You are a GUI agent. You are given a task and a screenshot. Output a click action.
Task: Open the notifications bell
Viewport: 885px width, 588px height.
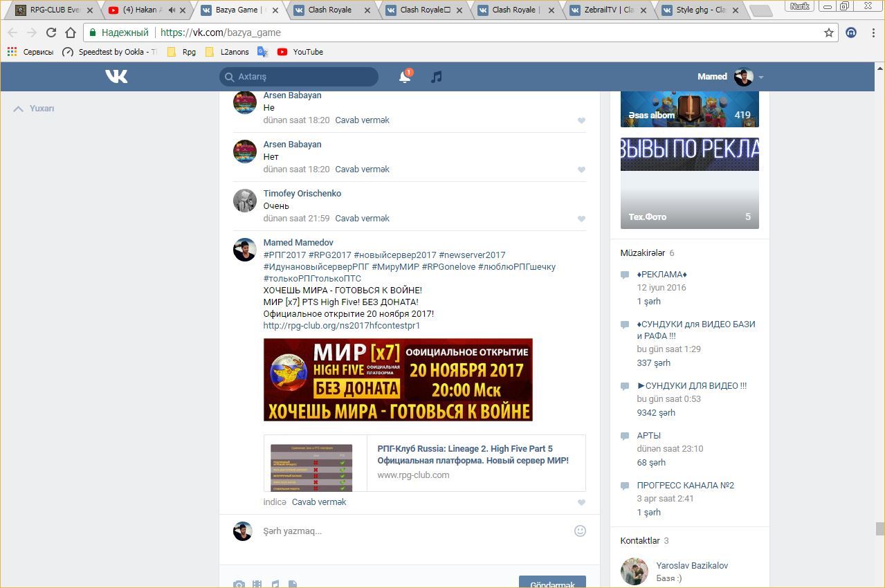(405, 77)
